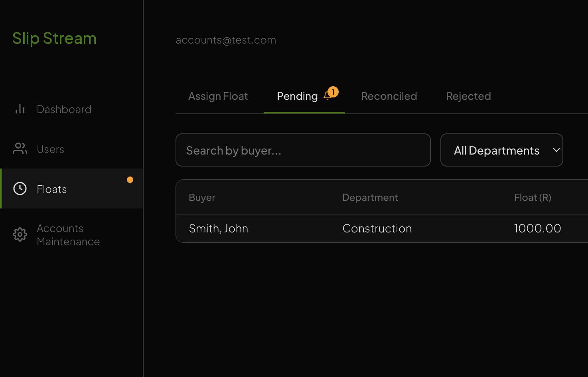Click the Floats clock icon

click(20, 188)
